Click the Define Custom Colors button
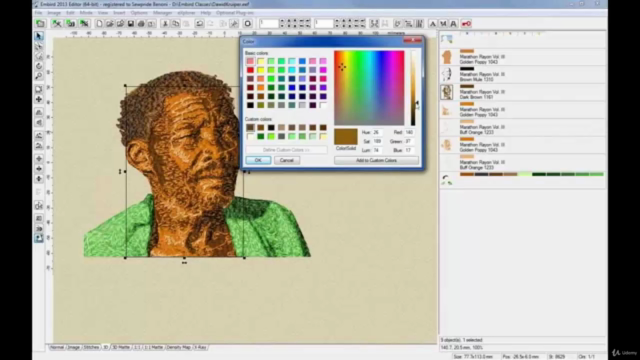Viewport: 640px width, 360px height. click(x=286, y=150)
